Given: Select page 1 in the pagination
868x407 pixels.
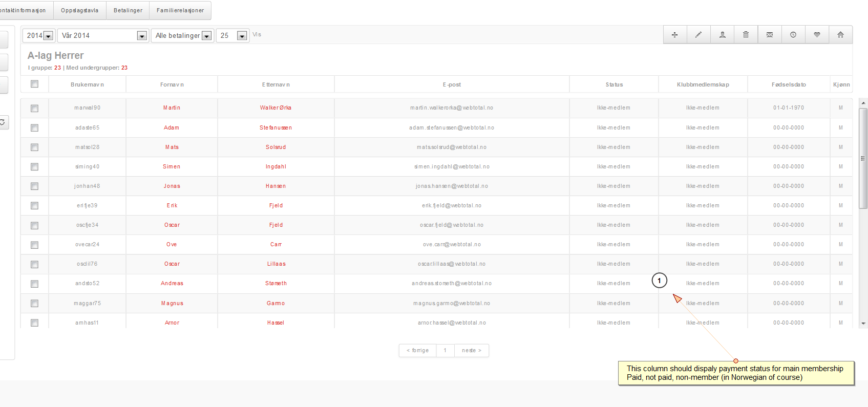Looking at the screenshot, I should (x=445, y=350).
